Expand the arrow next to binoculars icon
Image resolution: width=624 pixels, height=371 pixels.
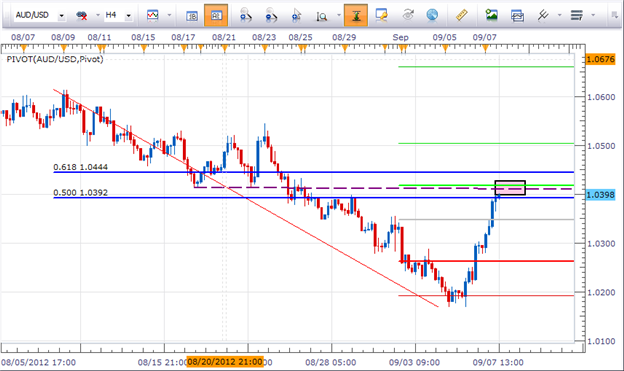click(98, 16)
